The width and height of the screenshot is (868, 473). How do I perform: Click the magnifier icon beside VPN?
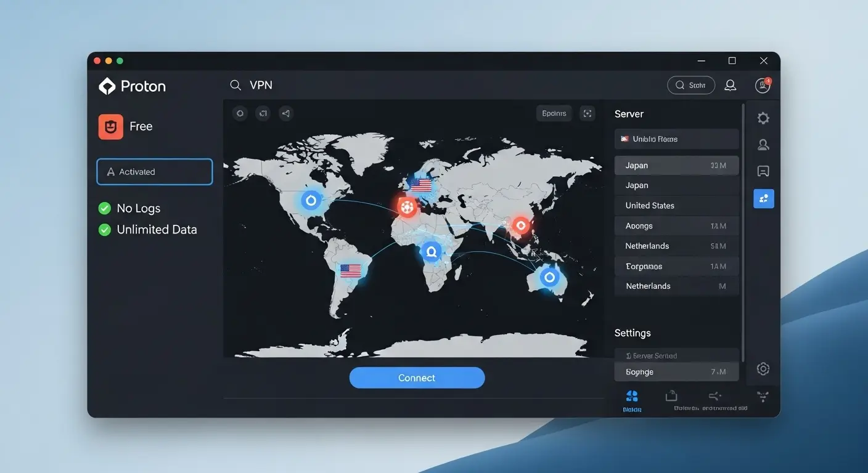(x=235, y=86)
